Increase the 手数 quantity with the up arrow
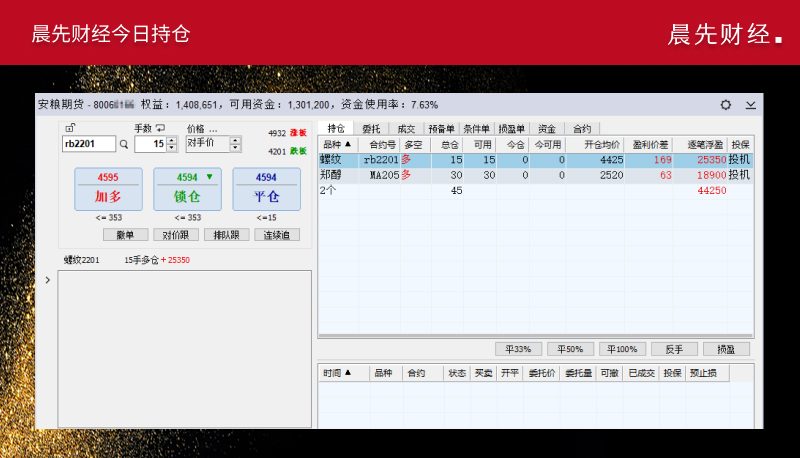Screen dimensions: 800x458 point(171,140)
